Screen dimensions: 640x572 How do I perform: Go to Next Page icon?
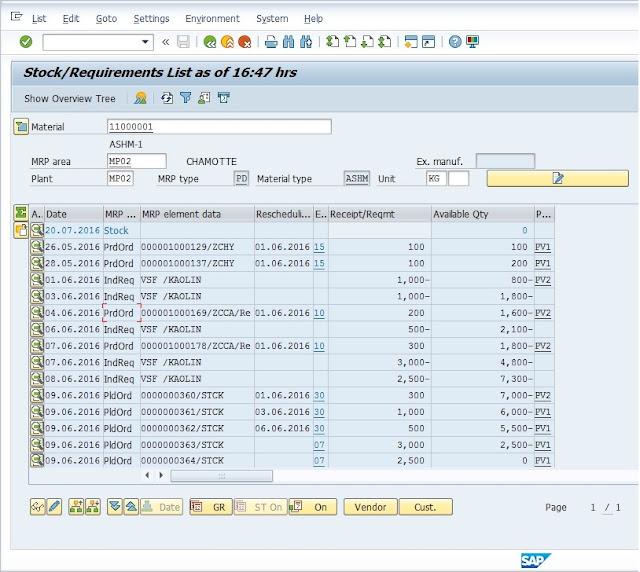point(367,42)
